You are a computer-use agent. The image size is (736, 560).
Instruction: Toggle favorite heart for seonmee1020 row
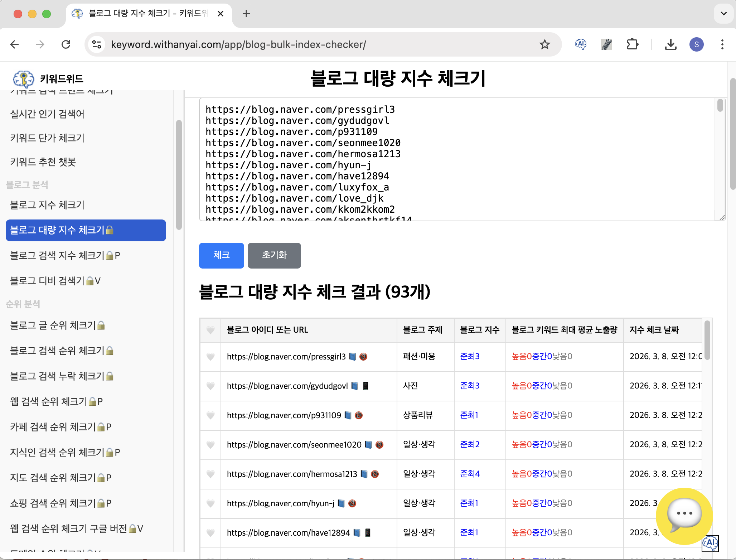pyautogui.click(x=210, y=445)
